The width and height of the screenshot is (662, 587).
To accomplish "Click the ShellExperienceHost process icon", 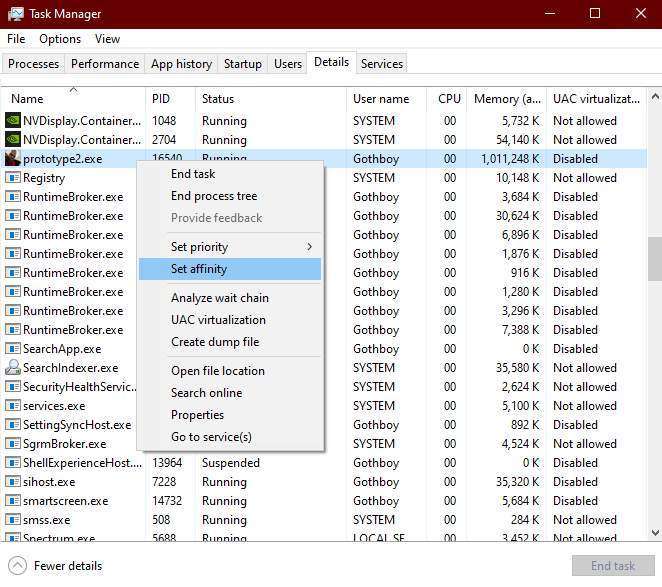I will (x=13, y=463).
